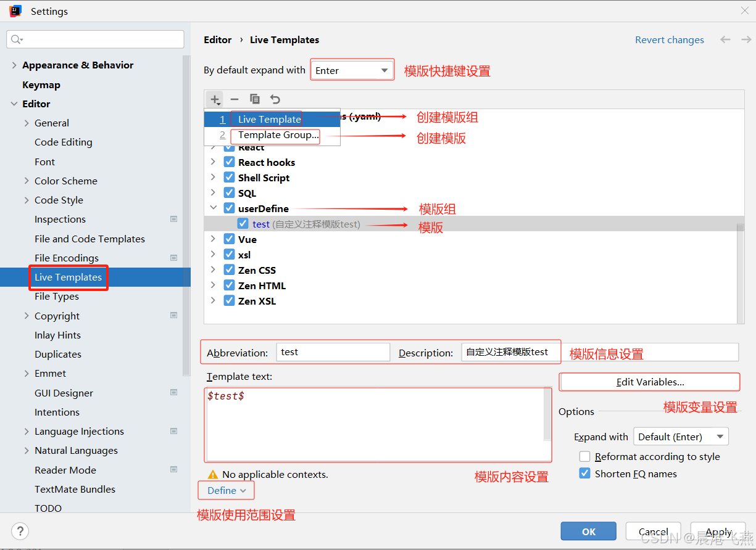Click project-level icon next to File Encodings
Viewport: 756px width, 550px height.
pos(173,258)
